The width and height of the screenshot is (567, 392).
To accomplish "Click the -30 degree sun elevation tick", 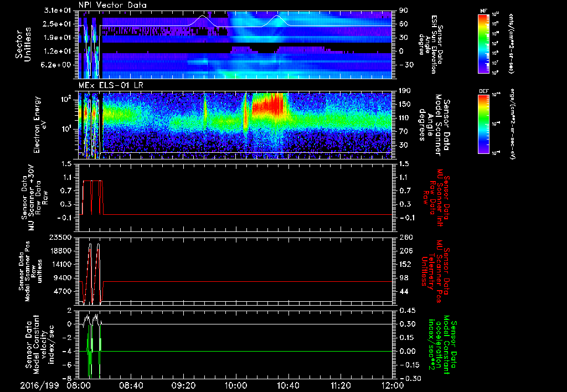I will tap(406, 65).
